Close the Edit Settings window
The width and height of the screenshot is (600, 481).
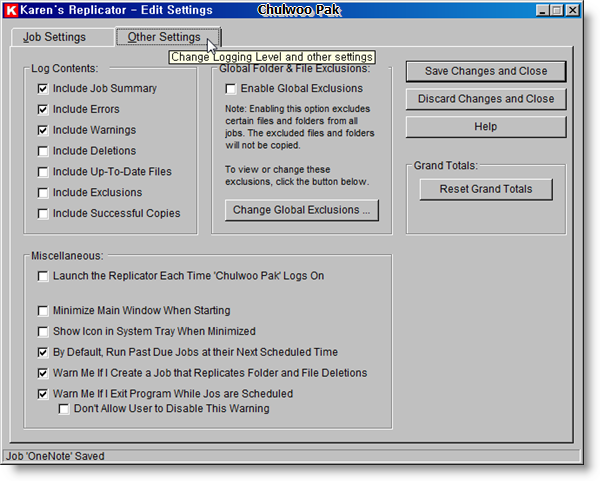click(x=572, y=10)
